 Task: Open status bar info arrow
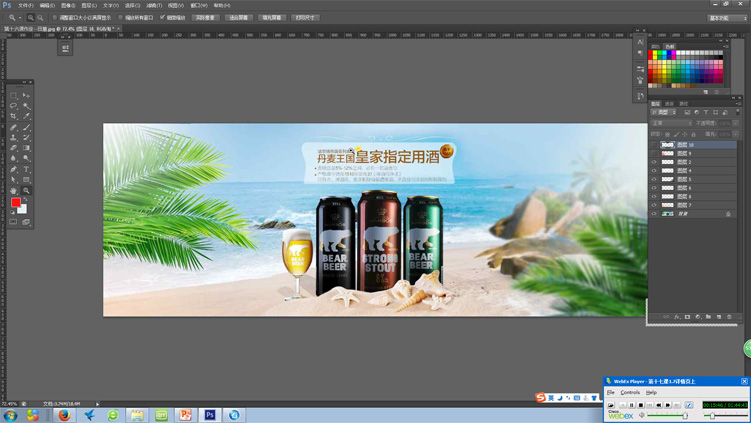point(98,404)
